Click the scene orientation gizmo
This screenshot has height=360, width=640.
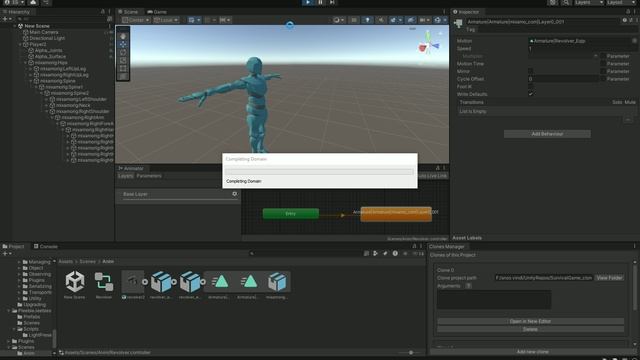pos(428,44)
